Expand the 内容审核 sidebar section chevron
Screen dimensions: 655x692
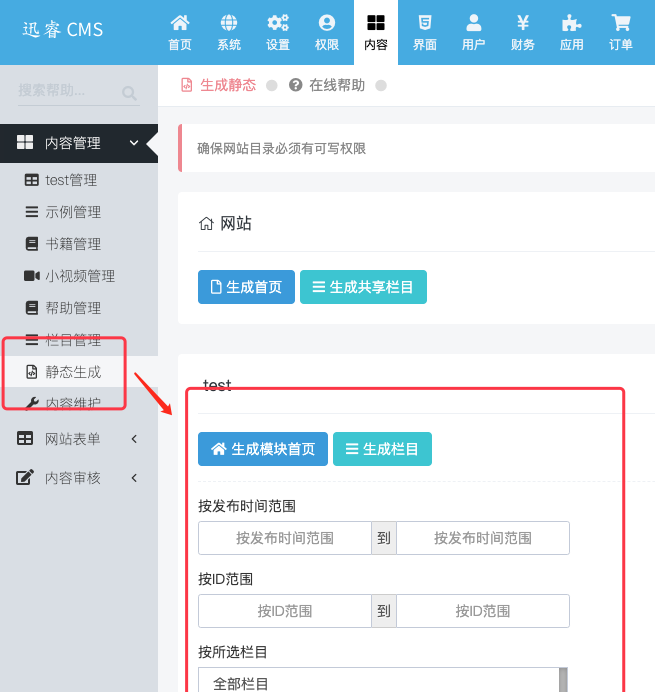tap(134, 478)
